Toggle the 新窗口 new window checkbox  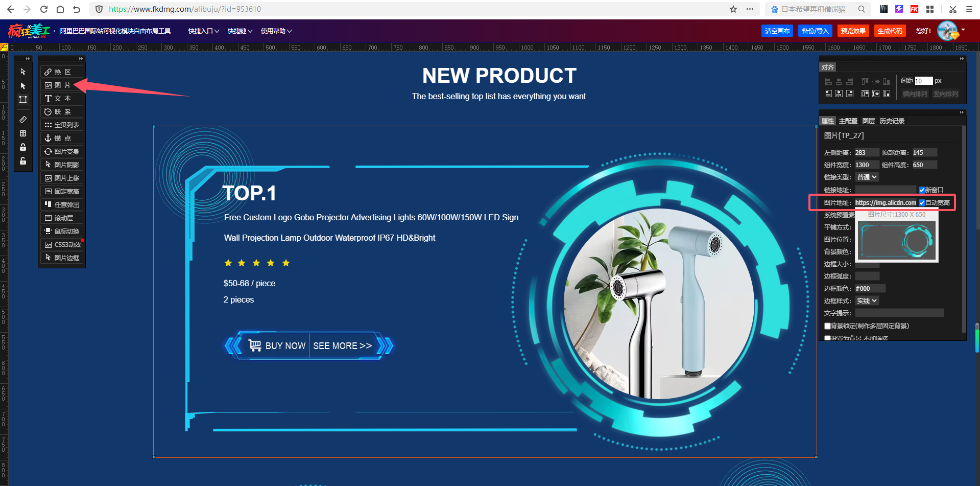[922, 190]
